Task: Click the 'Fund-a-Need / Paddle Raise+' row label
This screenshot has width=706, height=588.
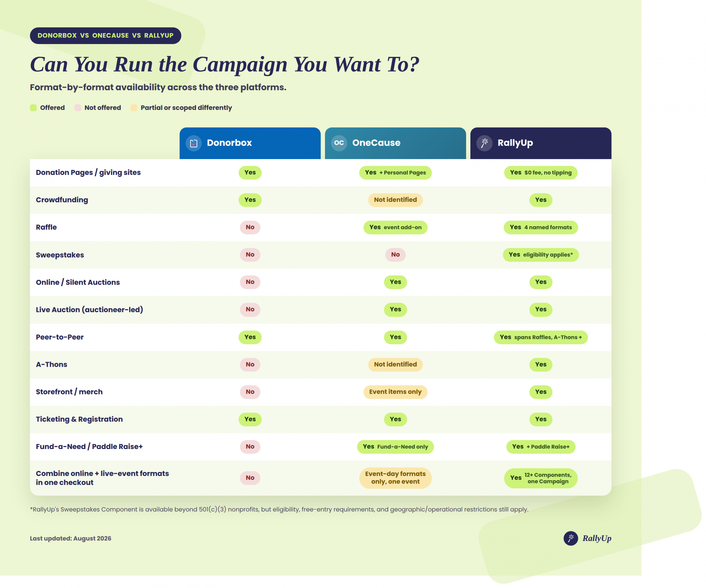Action: click(x=89, y=447)
